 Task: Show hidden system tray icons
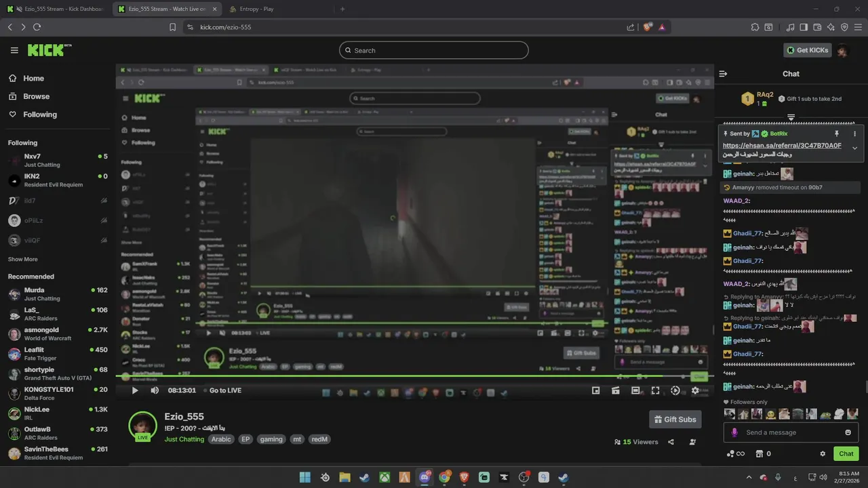(749, 477)
